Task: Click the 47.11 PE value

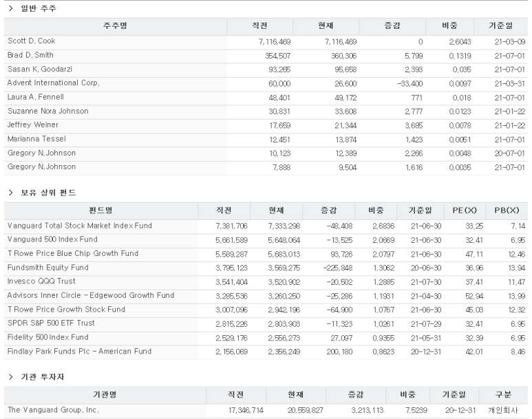Action: tap(474, 254)
